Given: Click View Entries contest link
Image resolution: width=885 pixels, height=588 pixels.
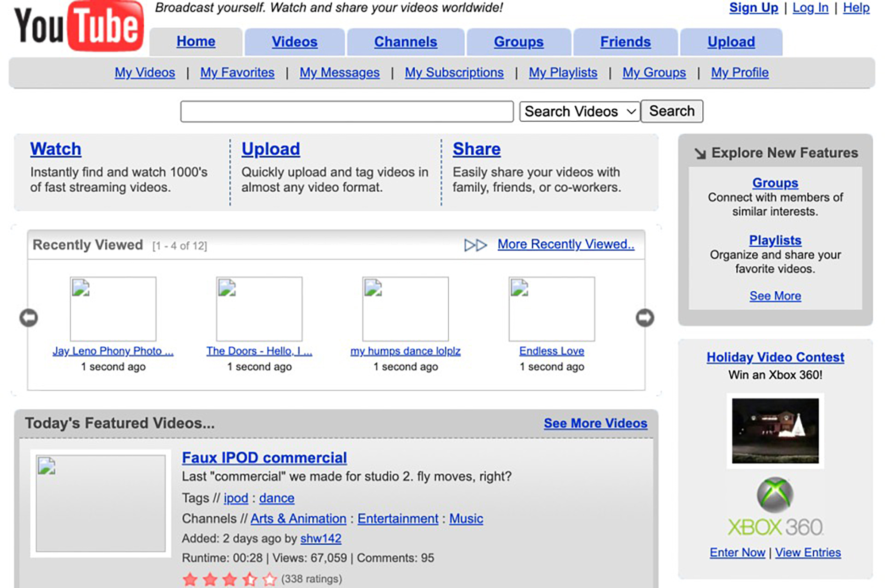Looking at the screenshot, I should point(808,553).
